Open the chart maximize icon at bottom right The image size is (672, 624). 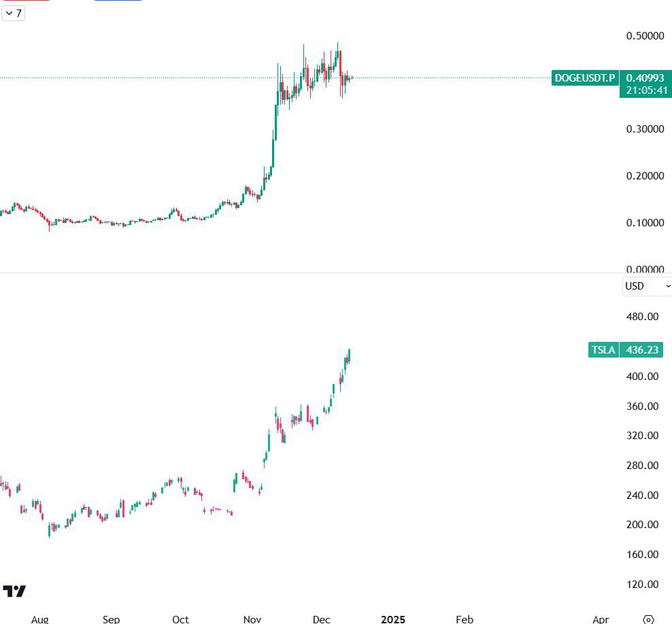tap(648, 619)
